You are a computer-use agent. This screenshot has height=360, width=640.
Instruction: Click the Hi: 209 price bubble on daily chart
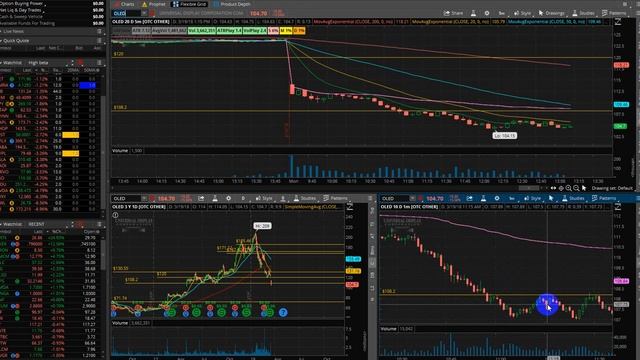(x=262, y=226)
